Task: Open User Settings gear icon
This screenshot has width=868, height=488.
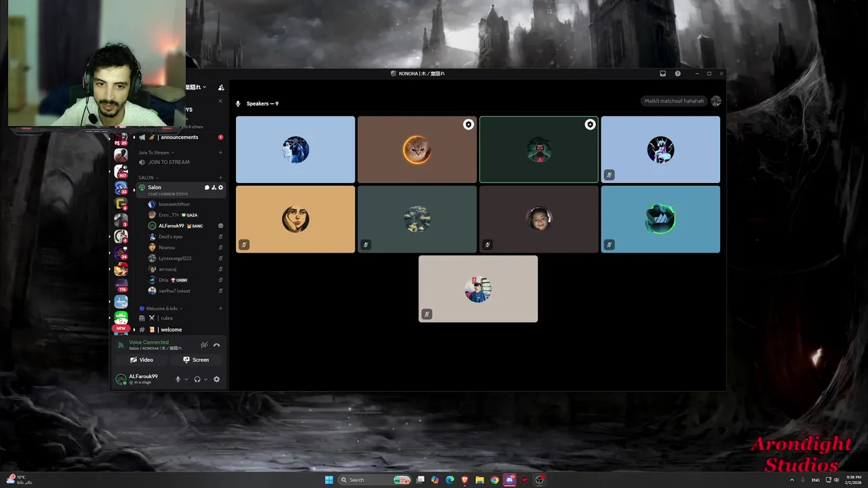Action: click(216, 379)
